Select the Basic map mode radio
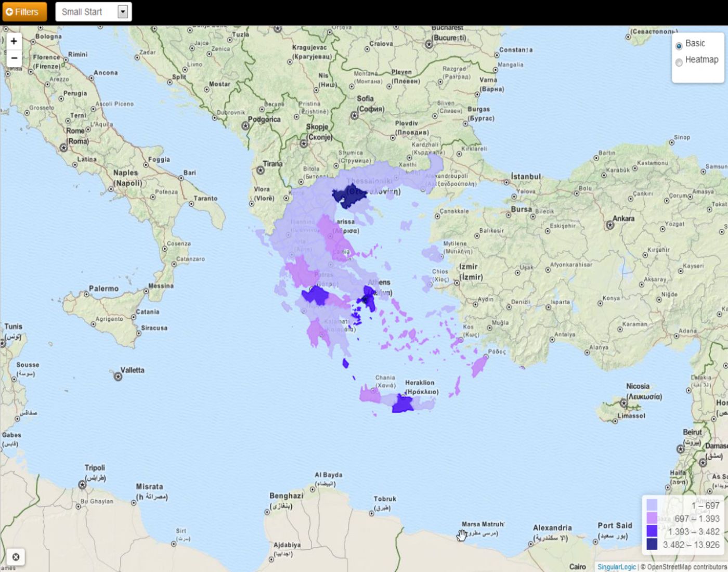This screenshot has height=572, width=728. click(x=679, y=46)
